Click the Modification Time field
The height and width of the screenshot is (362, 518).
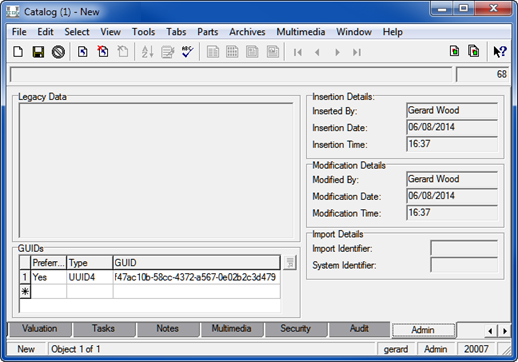(x=452, y=213)
